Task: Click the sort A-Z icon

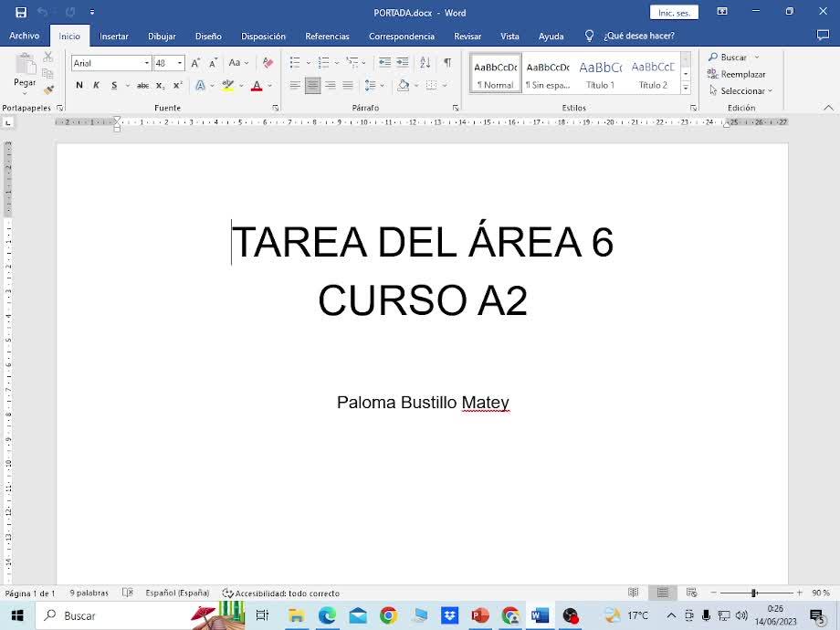Action: 425,63
